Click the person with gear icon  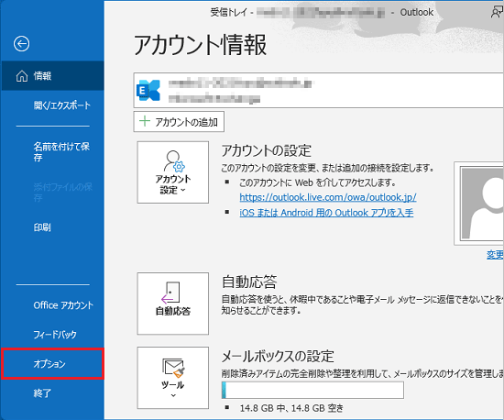tap(174, 161)
